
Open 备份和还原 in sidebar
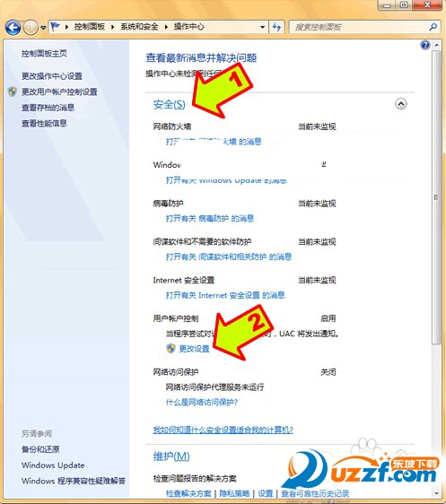point(40,449)
